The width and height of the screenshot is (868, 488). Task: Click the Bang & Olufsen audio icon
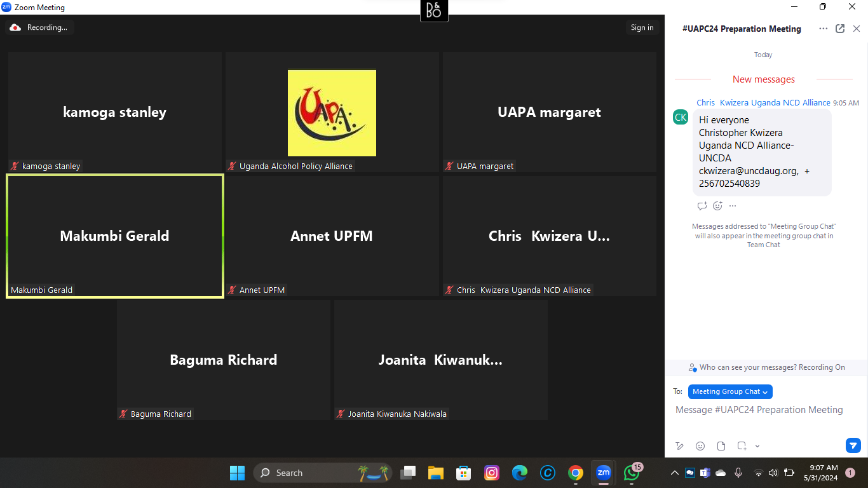[x=434, y=11]
